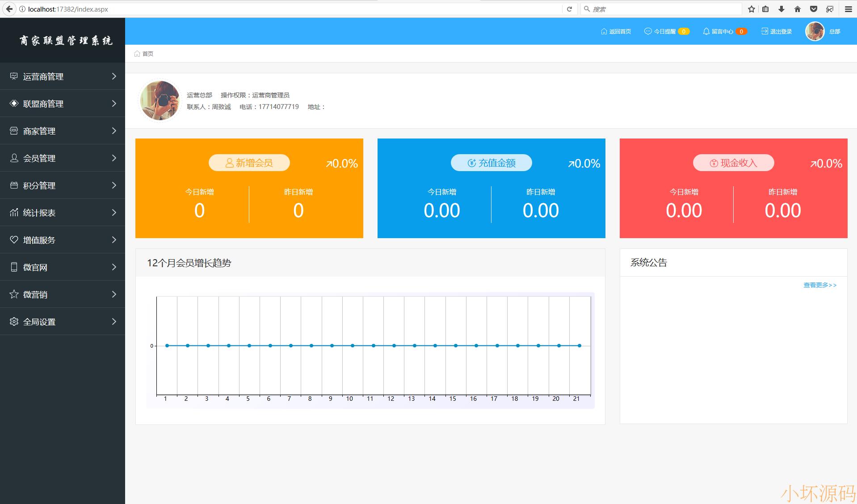This screenshot has height=504, width=857.
Task: Click the 增值服务 heart icon
Action: (14, 240)
